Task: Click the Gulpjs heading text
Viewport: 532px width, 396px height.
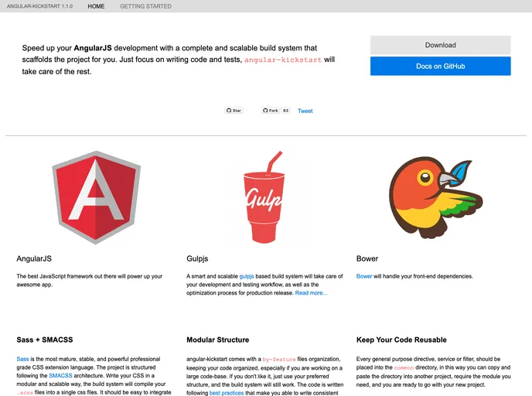Action: coord(197,258)
